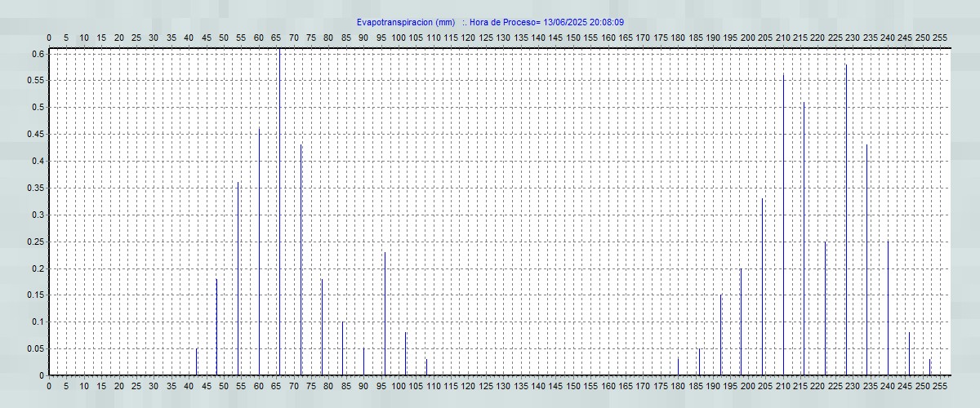Screen dimensions: 980x408
Task: Select the 0.15 bar near position 192
Action: click(720, 335)
